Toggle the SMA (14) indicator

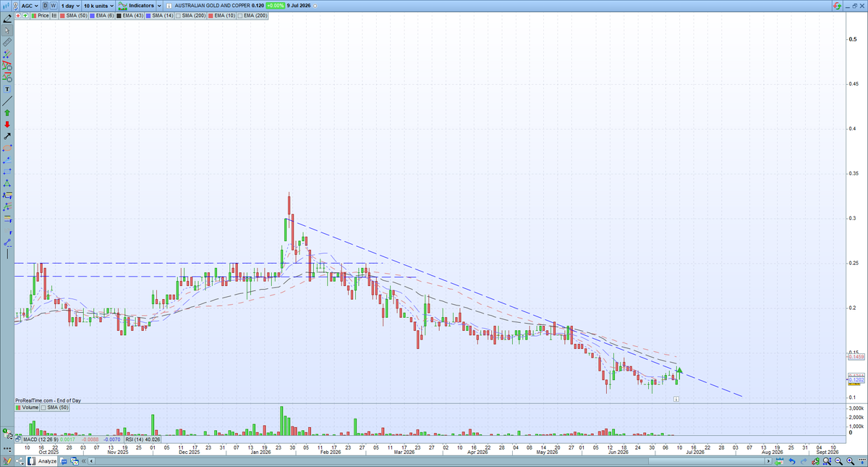pyautogui.click(x=159, y=15)
